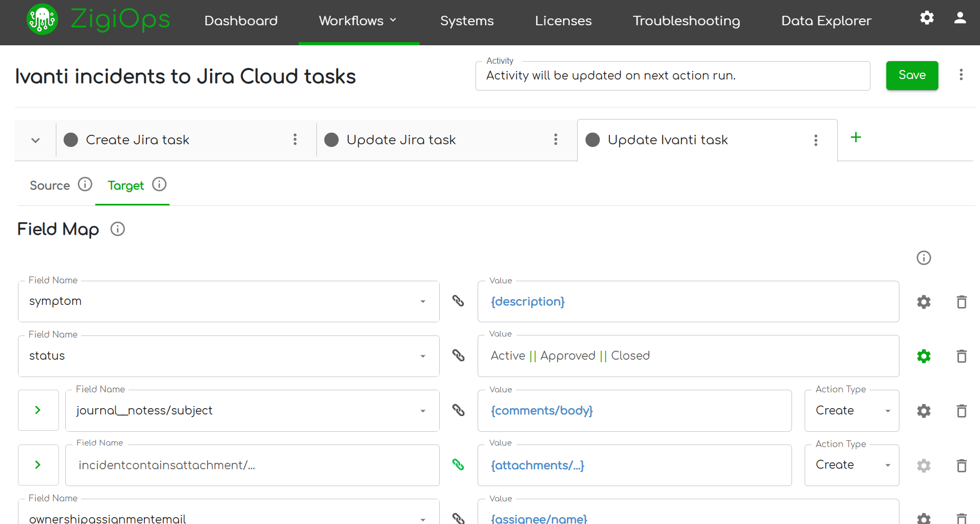Viewport: 980px width, 524px height.
Task: Click the {description} value field
Action: [687, 302]
